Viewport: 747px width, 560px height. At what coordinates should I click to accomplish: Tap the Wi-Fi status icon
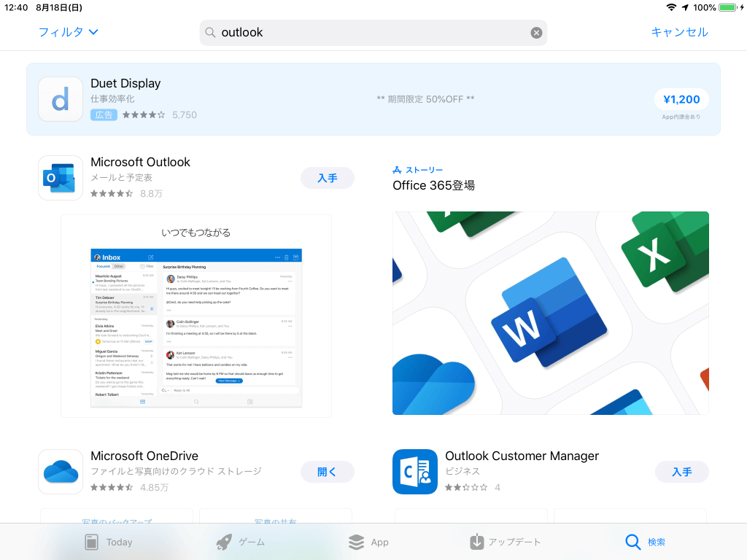point(671,7)
